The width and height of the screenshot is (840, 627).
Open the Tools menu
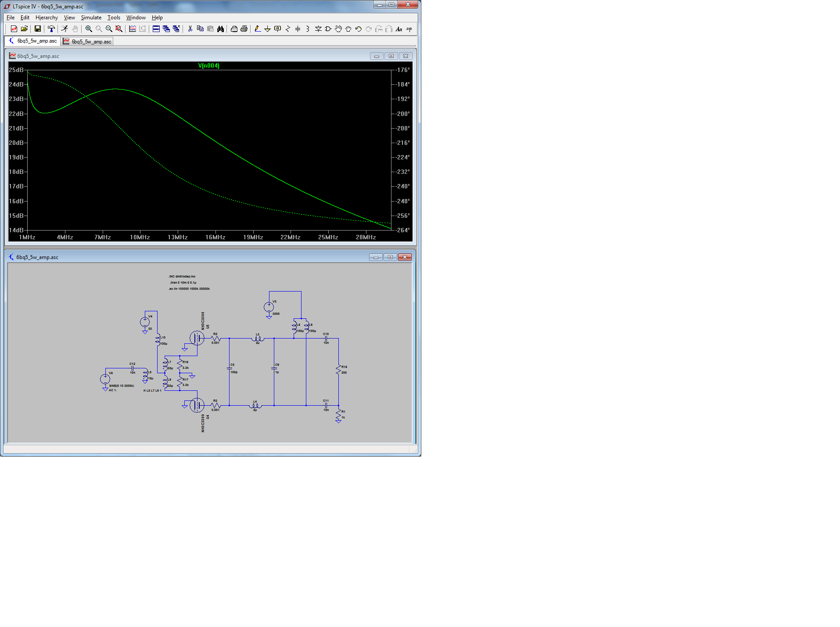(x=114, y=18)
